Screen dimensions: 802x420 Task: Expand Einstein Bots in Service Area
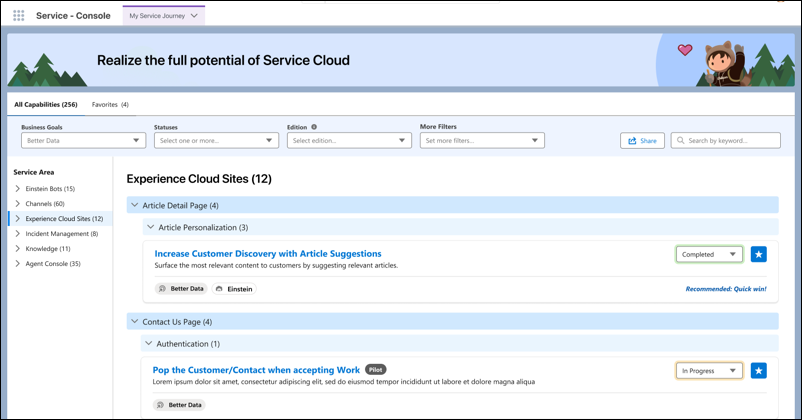click(x=18, y=189)
